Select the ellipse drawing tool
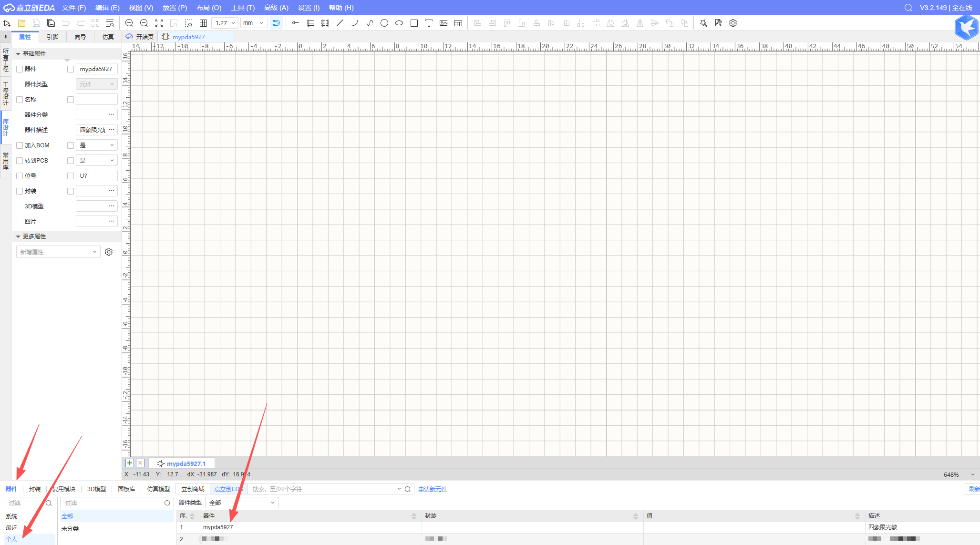This screenshot has height=545, width=980. pos(399,23)
